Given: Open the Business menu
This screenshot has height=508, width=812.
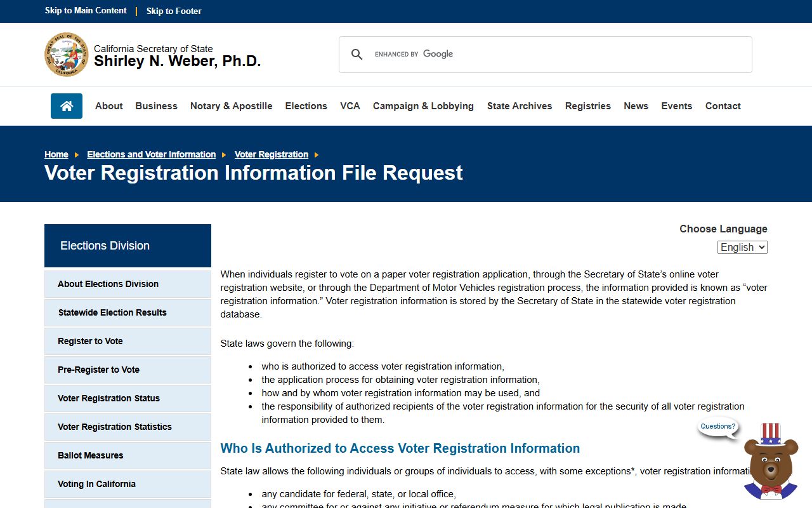Looking at the screenshot, I should (x=156, y=106).
